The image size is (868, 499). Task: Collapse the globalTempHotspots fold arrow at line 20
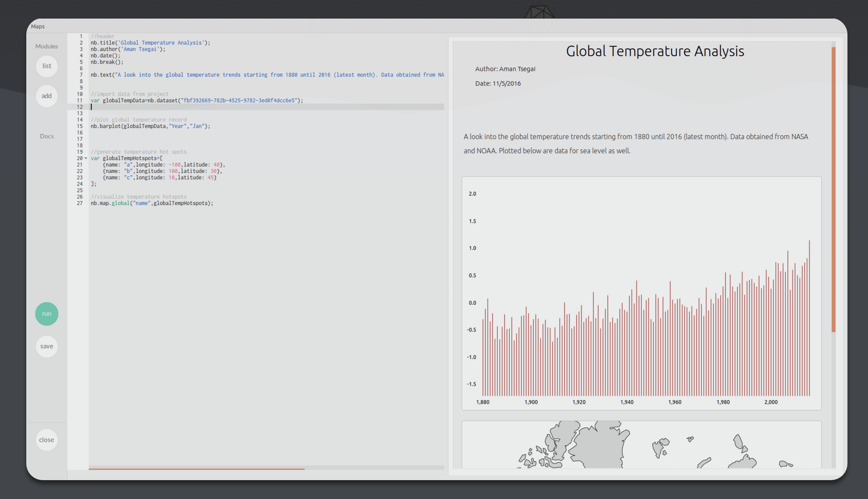[86, 158]
